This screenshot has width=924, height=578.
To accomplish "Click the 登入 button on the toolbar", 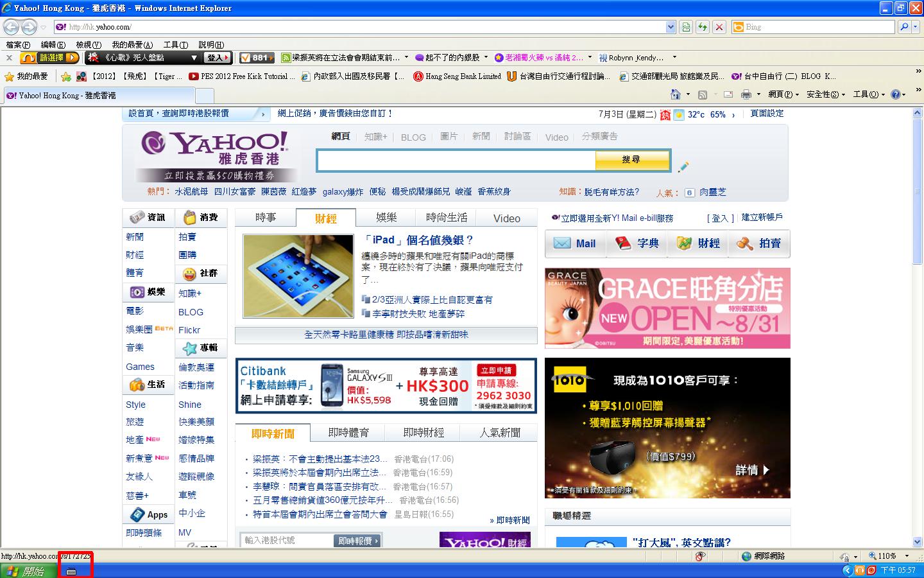I will pyautogui.click(x=218, y=58).
